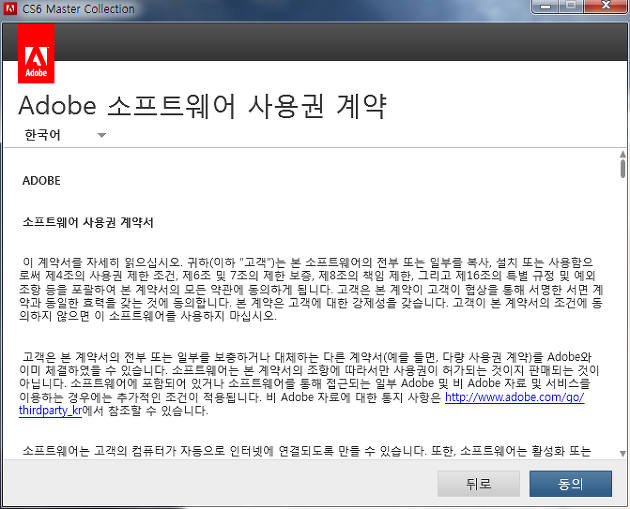Image resolution: width=630 pixels, height=509 pixels.
Task: Click the 뒤로 (Back) button
Action: click(479, 484)
